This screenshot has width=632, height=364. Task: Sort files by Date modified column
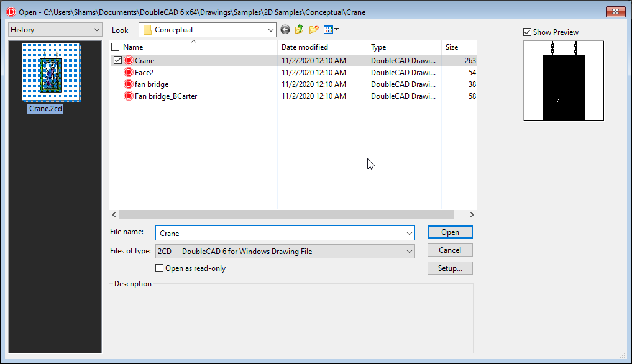pyautogui.click(x=305, y=47)
